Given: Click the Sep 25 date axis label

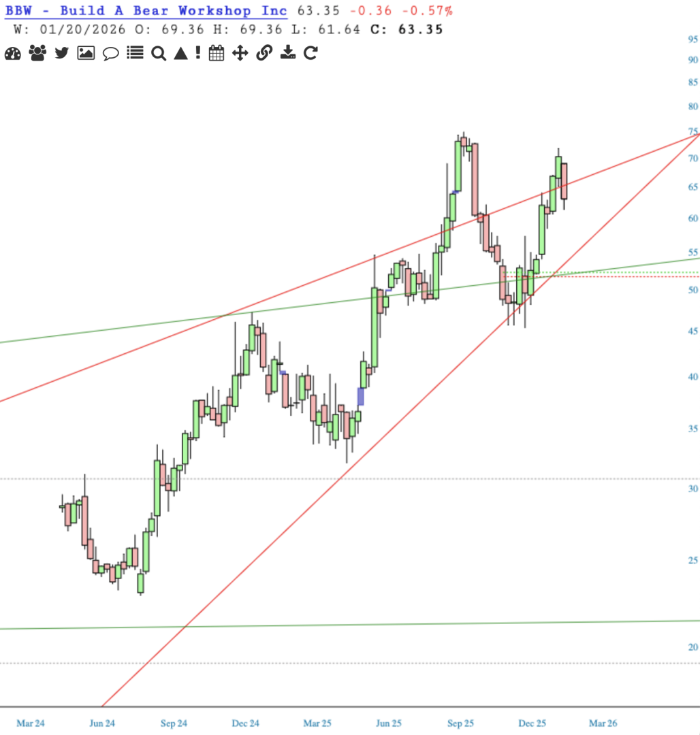Looking at the screenshot, I should 460,723.
